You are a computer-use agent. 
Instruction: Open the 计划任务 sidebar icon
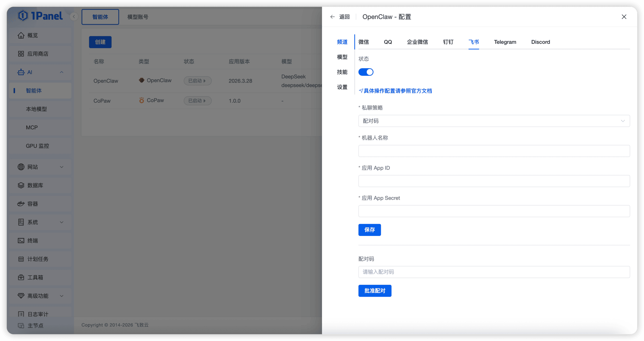click(21, 259)
